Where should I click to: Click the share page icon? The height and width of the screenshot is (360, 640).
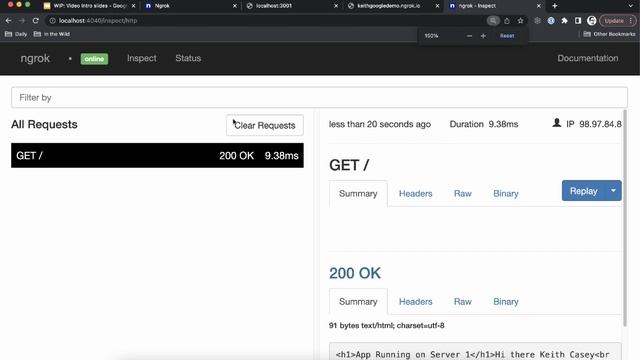click(507, 20)
